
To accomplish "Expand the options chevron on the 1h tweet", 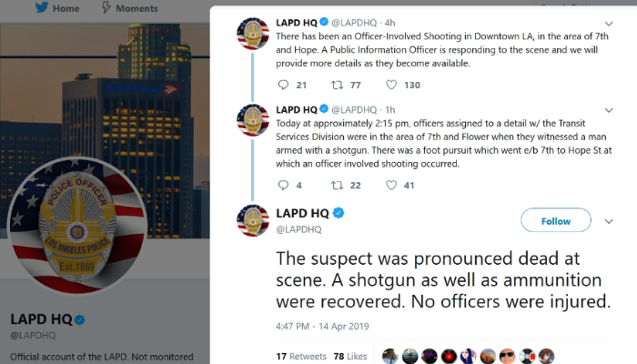I will point(609,110).
